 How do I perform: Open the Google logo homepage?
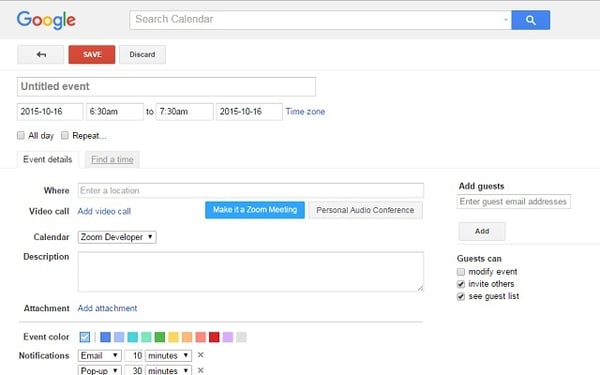point(46,20)
